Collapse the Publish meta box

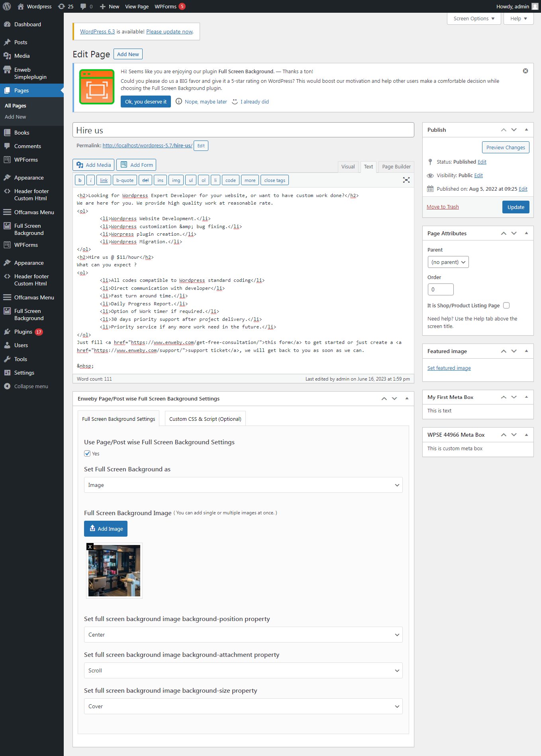click(526, 129)
